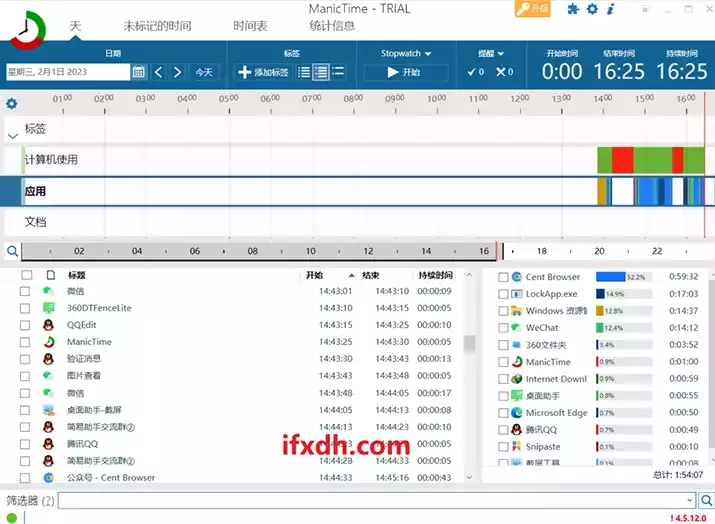Open timeline settings gear icon
715x524 pixels.
click(x=11, y=104)
